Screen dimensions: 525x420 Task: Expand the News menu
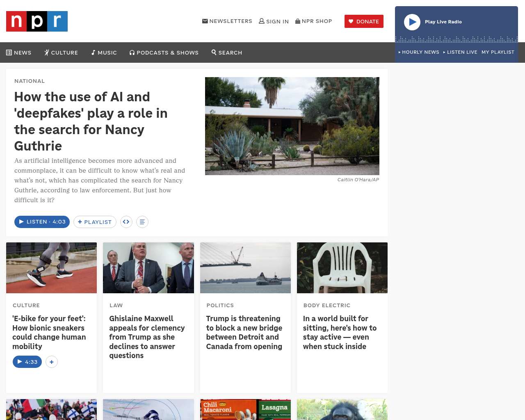[x=19, y=52]
